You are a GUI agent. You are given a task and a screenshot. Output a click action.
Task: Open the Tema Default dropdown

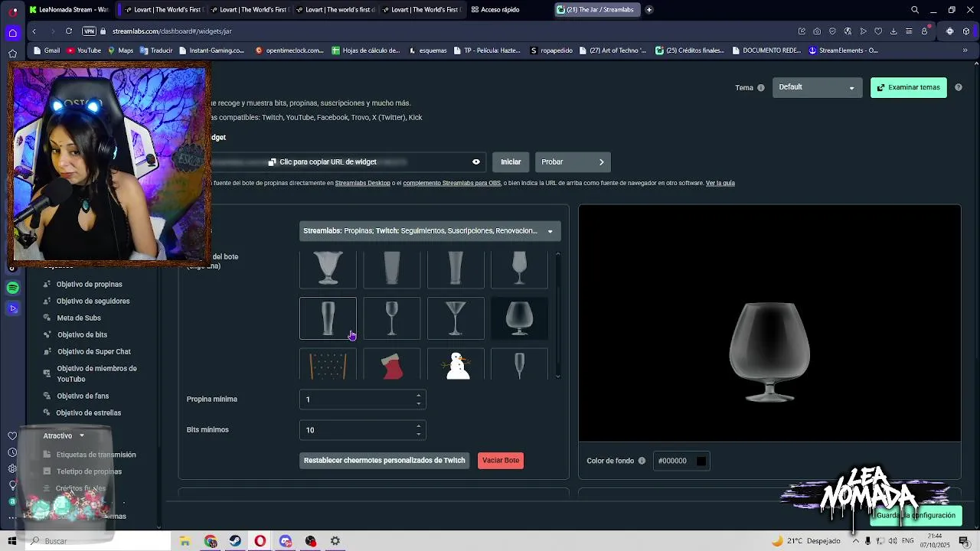click(816, 87)
